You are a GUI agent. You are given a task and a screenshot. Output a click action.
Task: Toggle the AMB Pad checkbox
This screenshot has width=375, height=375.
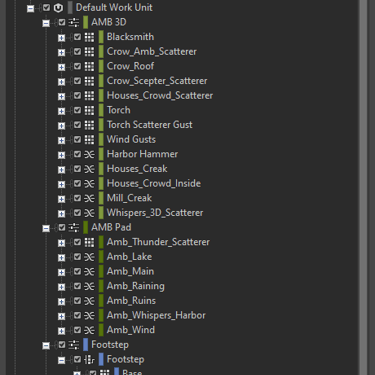(62, 227)
